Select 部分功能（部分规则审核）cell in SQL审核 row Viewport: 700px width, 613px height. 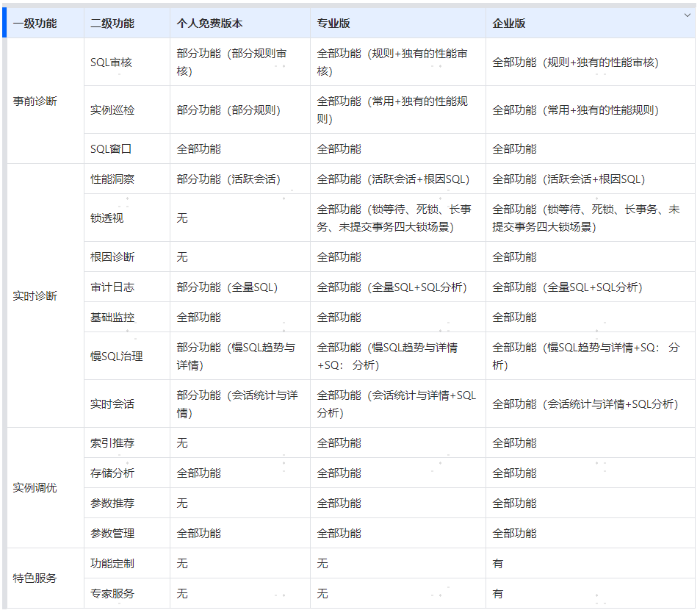click(x=239, y=62)
